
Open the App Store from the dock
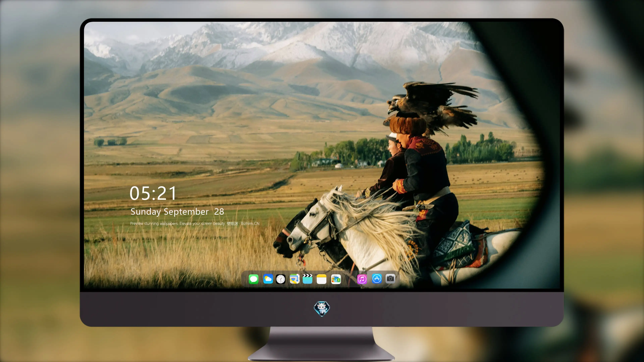377,279
